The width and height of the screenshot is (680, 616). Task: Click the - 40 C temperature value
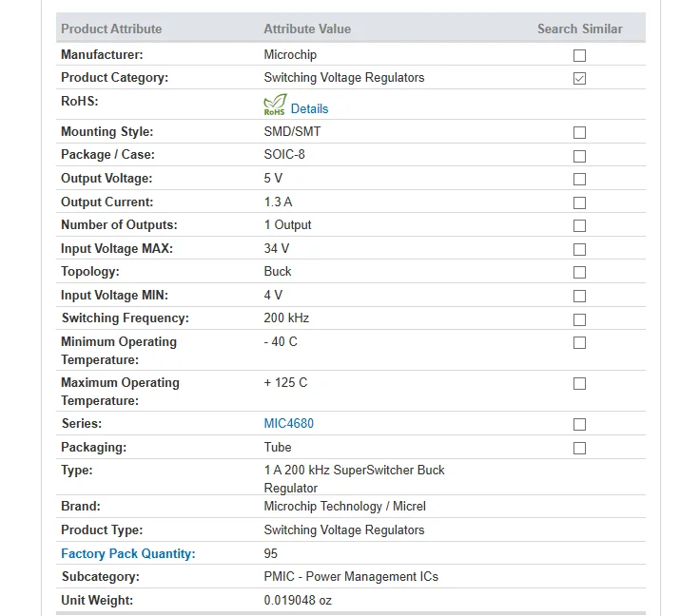[281, 341]
